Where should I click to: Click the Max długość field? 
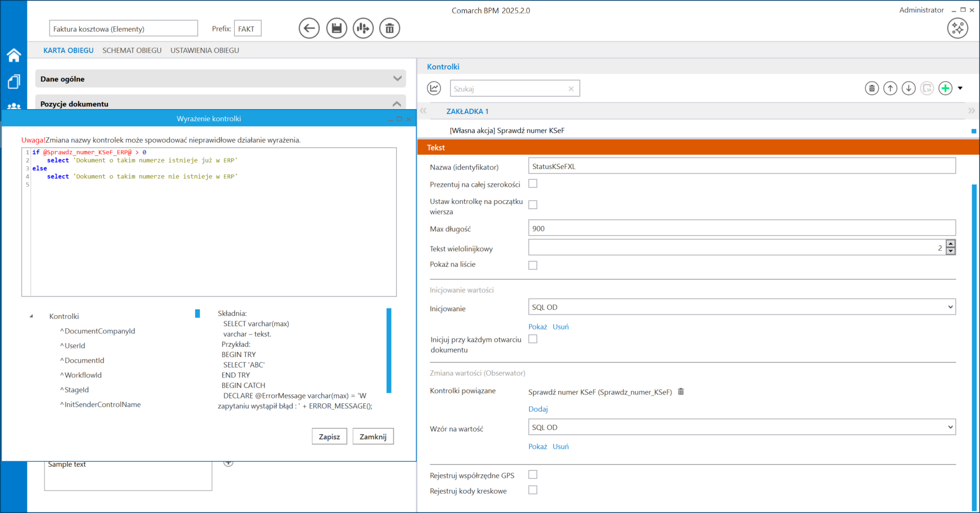coord(741,228)
